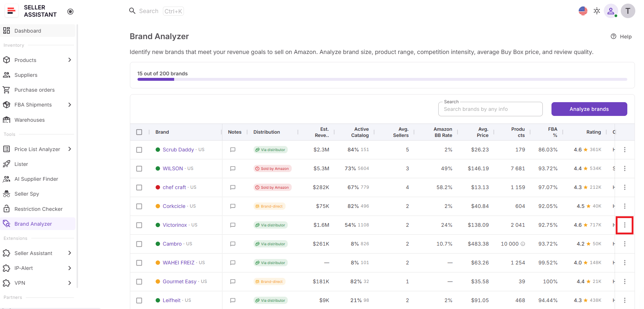Click the brands usage progress bar
The height and width of the screenshot is (309, 644).
382,79
